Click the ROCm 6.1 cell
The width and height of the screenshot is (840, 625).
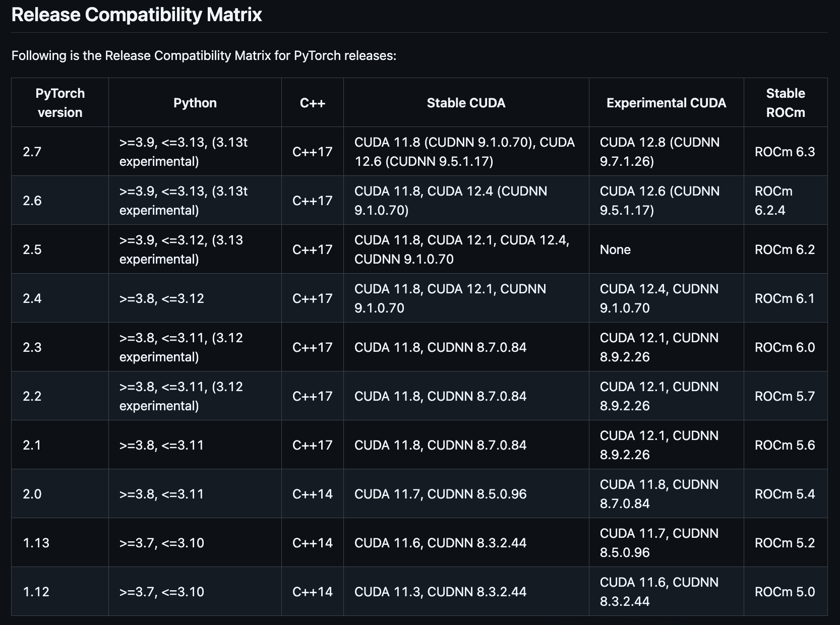click(x=786, y=298)
